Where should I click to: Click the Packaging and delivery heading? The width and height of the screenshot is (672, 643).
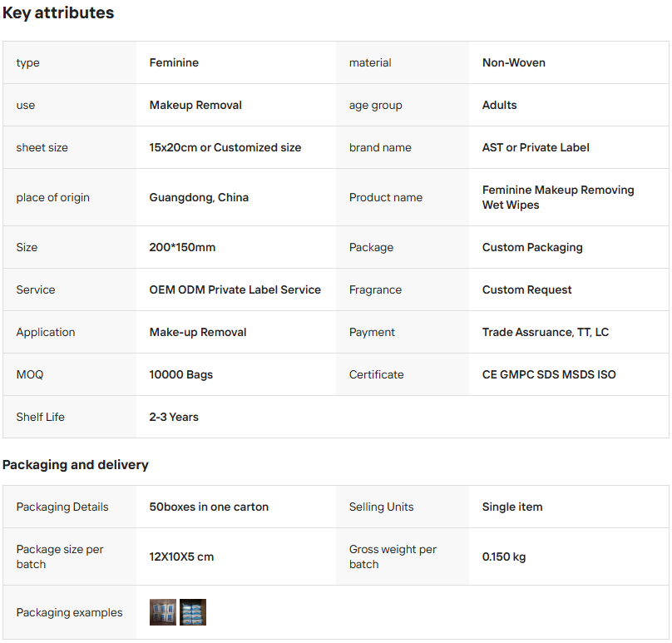pos(76,464)
